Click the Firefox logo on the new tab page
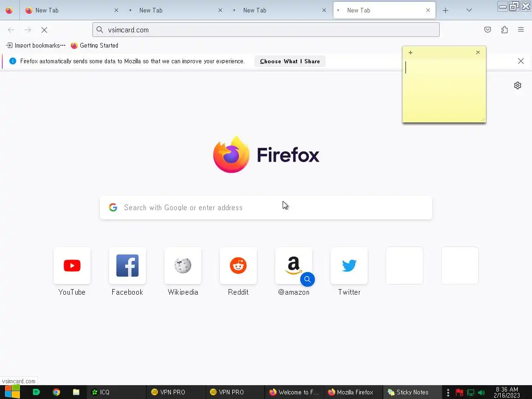 click(x=231, y=155)
